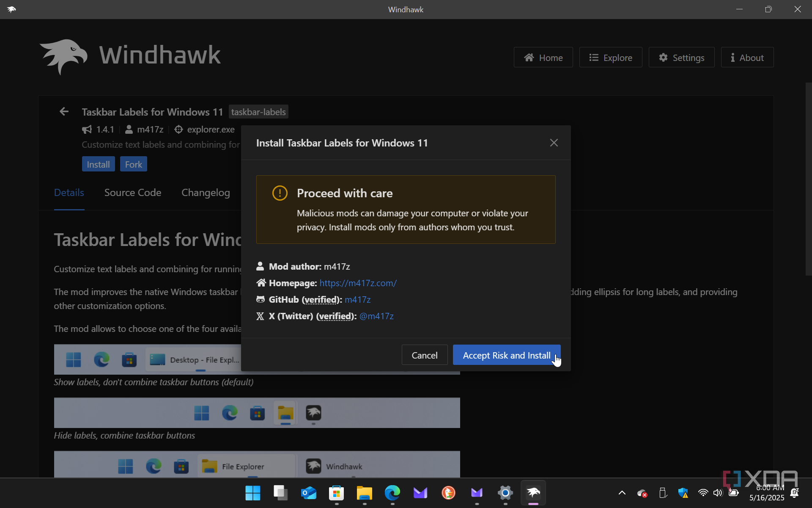Open Microsoft Store from taskbar

point(336,493)
